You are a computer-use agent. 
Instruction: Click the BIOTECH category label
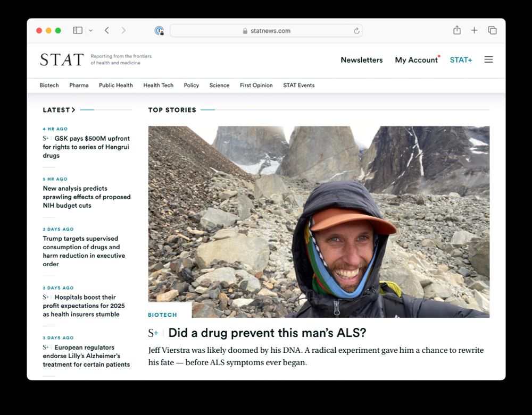coord(162,315)
